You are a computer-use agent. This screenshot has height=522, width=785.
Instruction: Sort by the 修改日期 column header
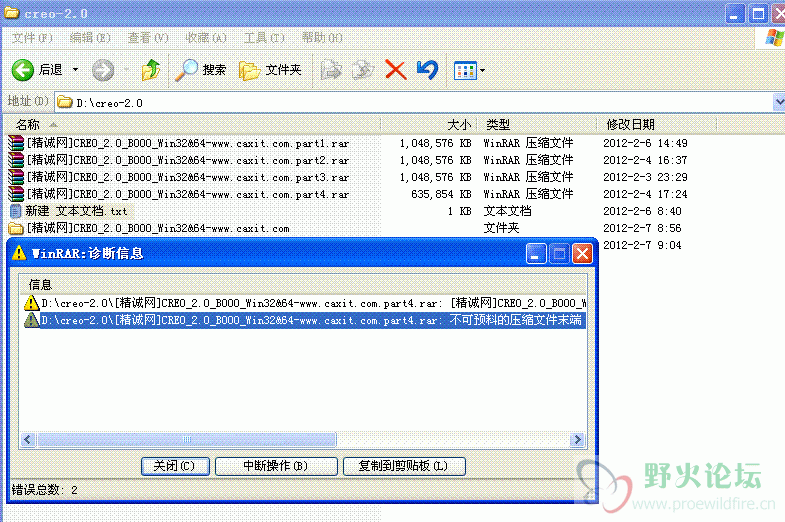pyautogui.click(x=656, y=124)
